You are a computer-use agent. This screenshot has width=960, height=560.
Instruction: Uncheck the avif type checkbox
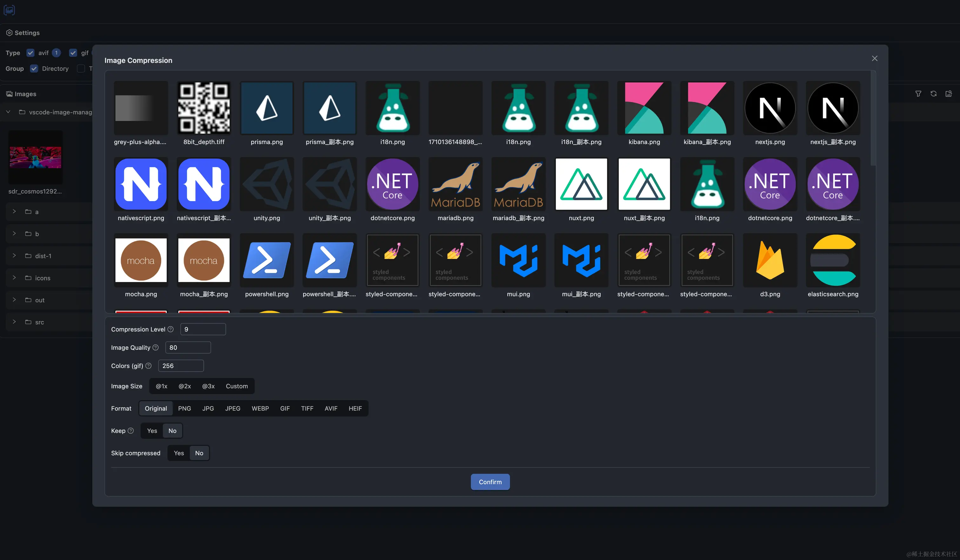(30, 53)
